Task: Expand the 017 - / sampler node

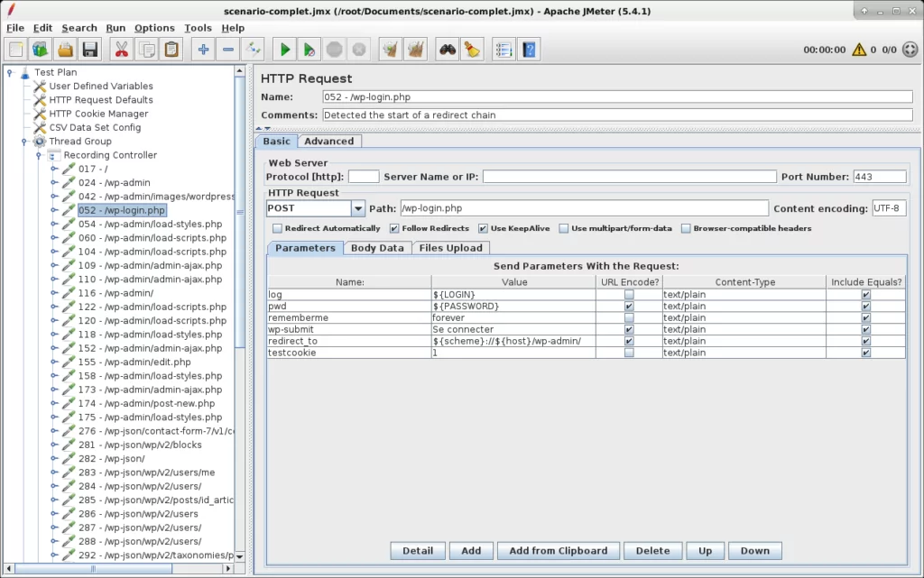Action: (x=54, y=169)
